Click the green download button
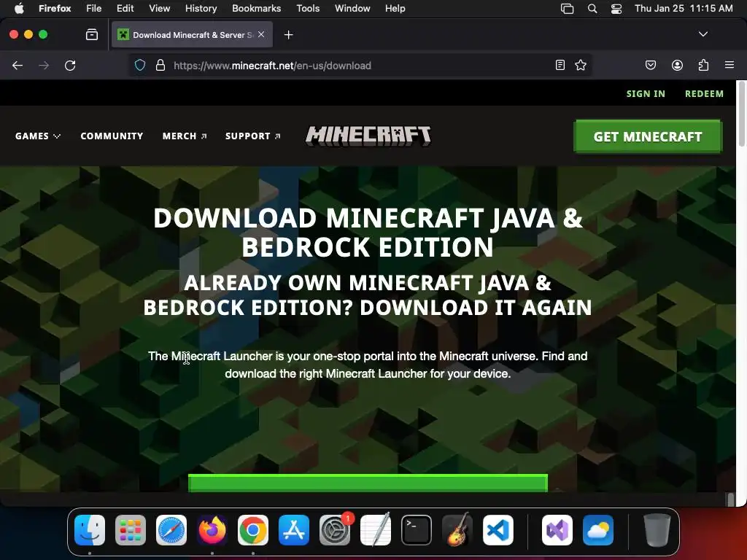747x560 pixels. click(x=368, y=483)
